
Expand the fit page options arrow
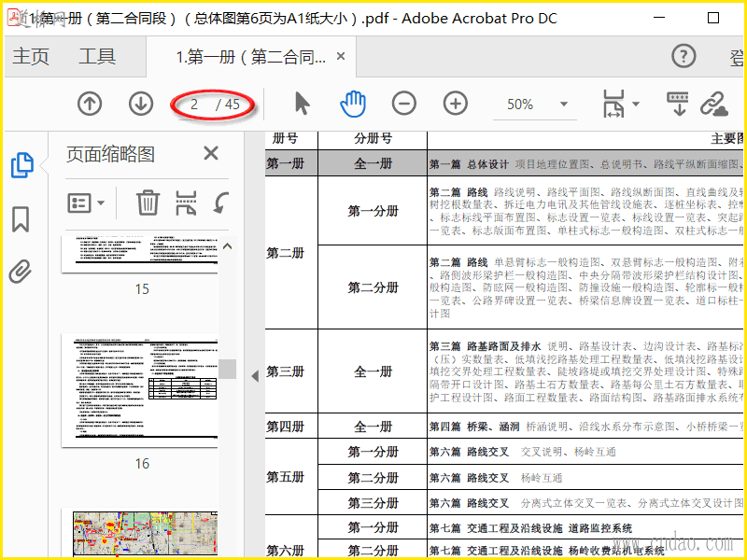(636, 104)
